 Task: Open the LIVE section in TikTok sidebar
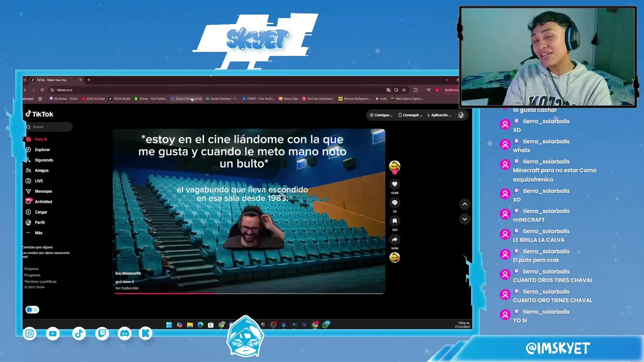[x=34, y=181]
